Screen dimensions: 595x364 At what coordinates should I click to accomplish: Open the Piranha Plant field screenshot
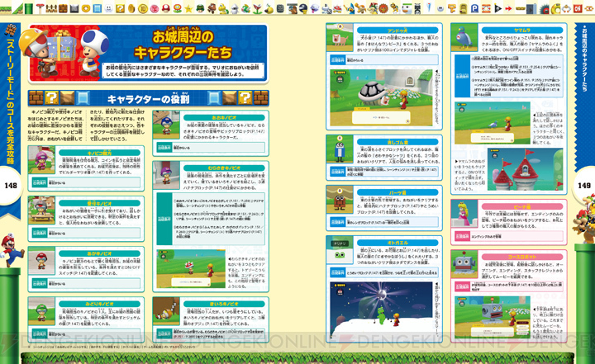click(x=191, y=269)
